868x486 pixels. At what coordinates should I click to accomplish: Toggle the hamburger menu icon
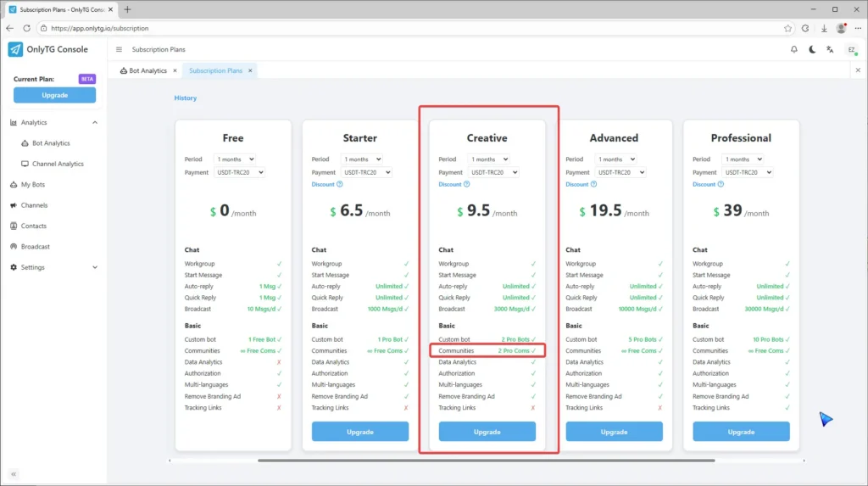119,49
